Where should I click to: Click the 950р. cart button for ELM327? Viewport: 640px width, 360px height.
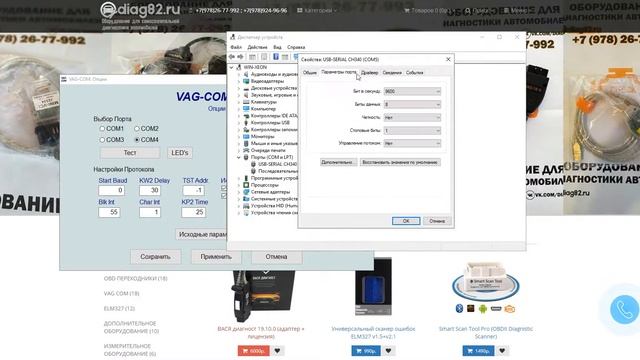tap(366, 351)
